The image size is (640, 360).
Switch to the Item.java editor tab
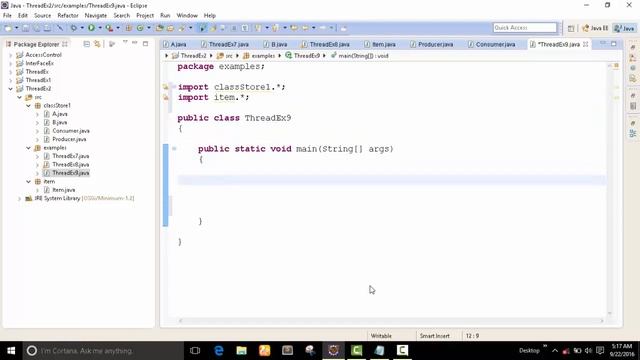click(x=380, y=44)
